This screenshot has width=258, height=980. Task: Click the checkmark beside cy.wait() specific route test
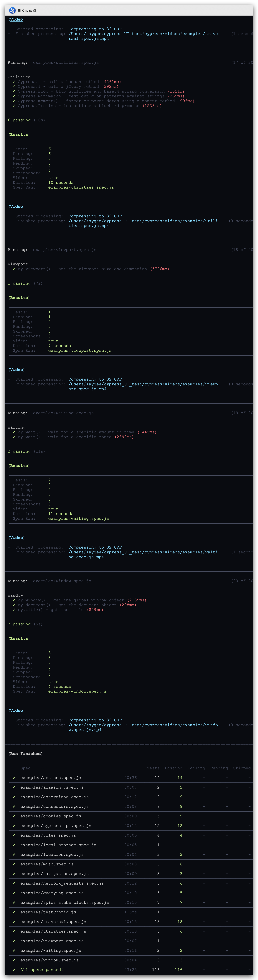[x=14, y=437]
